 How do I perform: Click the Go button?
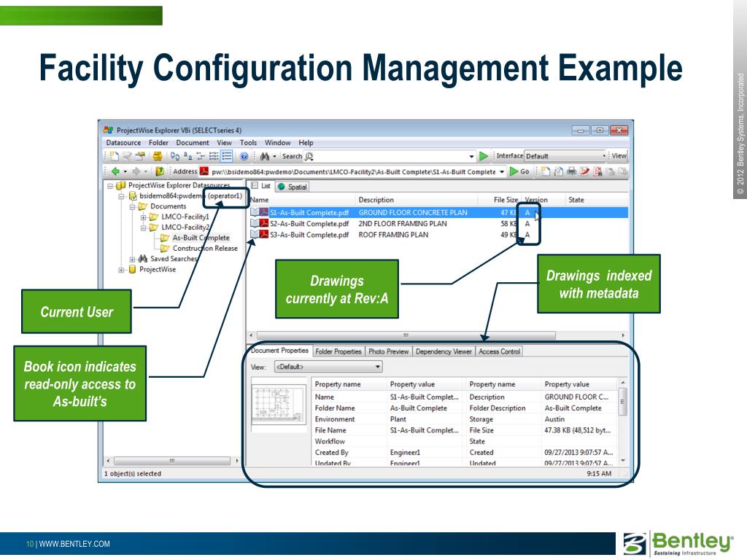519,171
